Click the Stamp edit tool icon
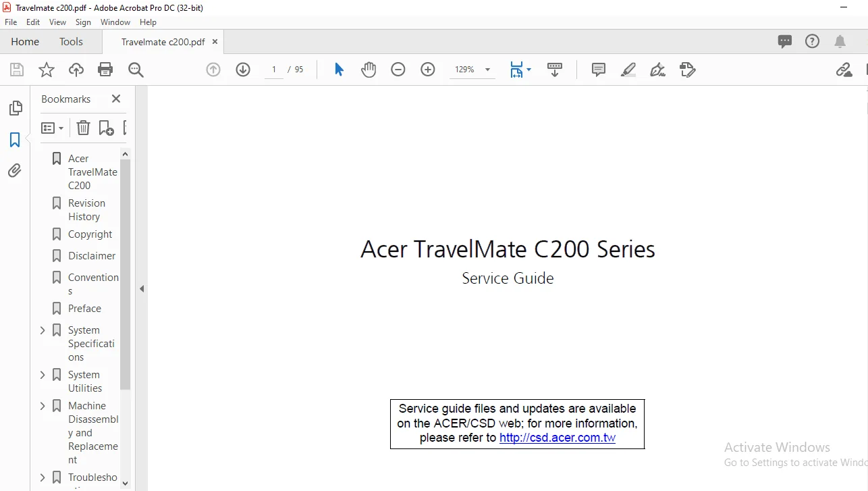Screen dimensions: 868x491 point(687,70)
